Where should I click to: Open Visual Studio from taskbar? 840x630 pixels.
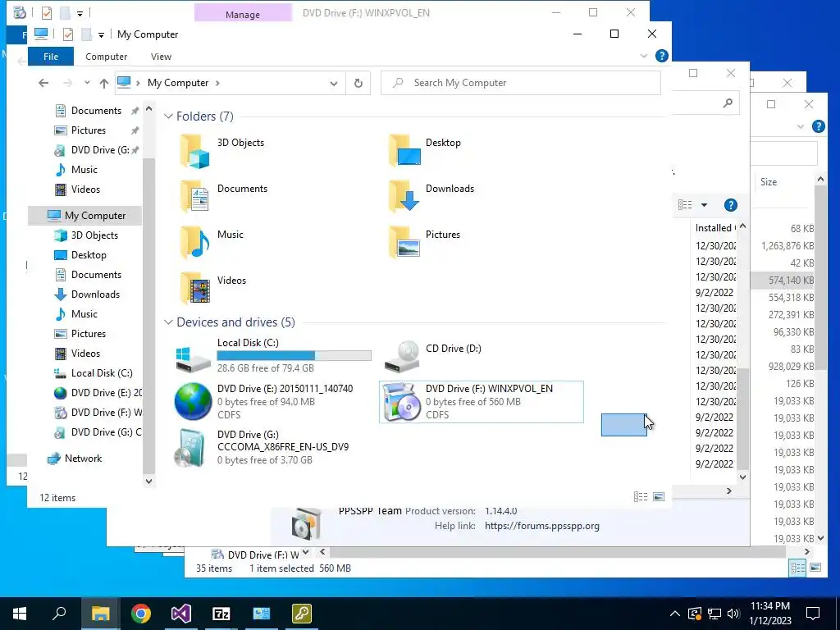coord(181,614)
